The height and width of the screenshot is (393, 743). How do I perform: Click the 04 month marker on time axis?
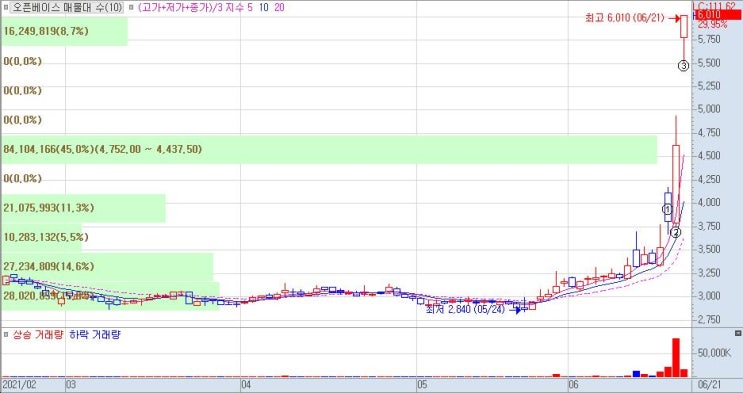click(245, 384)
